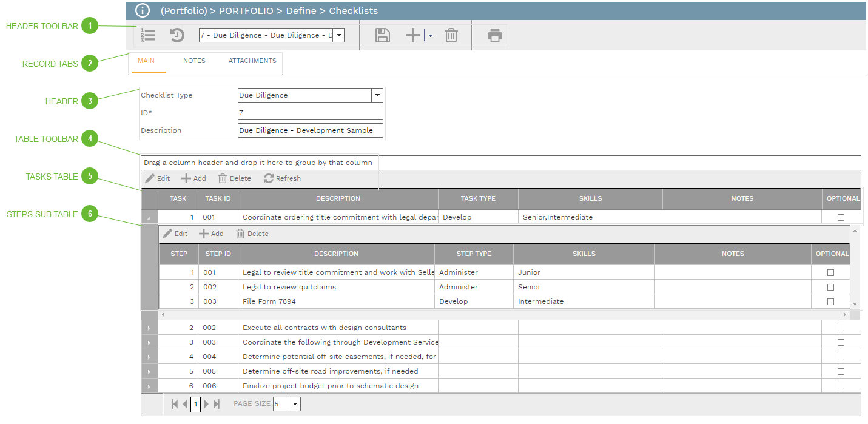Click the history revert icon
The image size is (868, 424).
[177, 35]
